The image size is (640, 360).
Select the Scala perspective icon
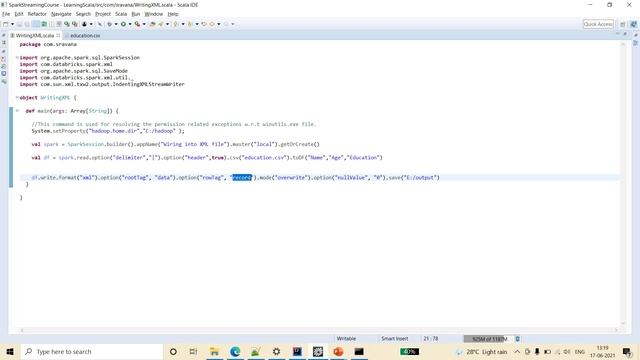pos(633,24)
